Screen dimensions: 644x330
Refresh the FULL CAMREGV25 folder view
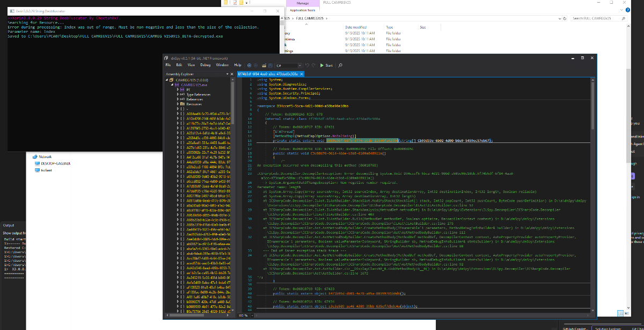(x=563, y=18)
